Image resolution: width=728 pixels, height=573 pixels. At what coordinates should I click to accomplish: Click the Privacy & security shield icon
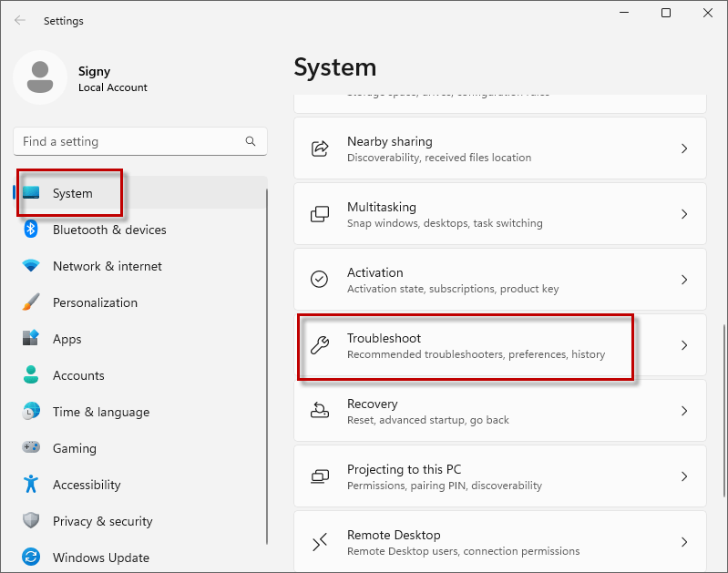(x=31, y=520)
